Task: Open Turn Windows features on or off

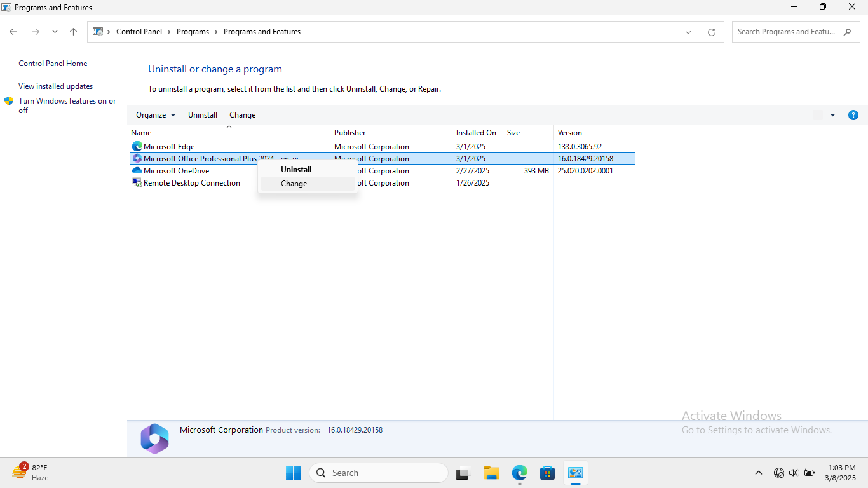Action: tap(67, 105)
